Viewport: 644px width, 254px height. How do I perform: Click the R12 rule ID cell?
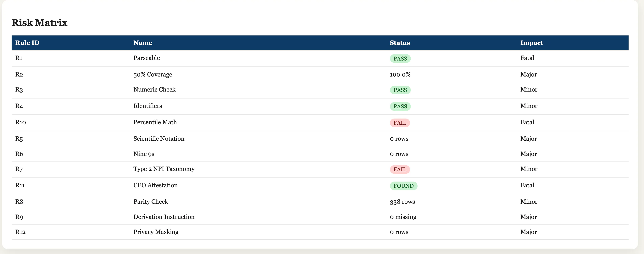20,232
